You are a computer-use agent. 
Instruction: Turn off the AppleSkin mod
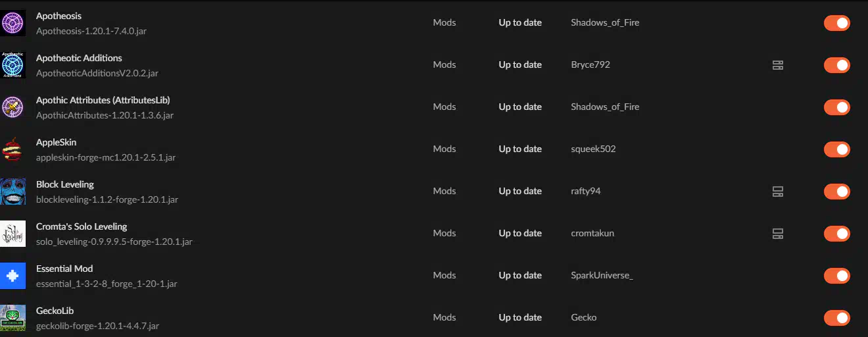tap(836, 149)
